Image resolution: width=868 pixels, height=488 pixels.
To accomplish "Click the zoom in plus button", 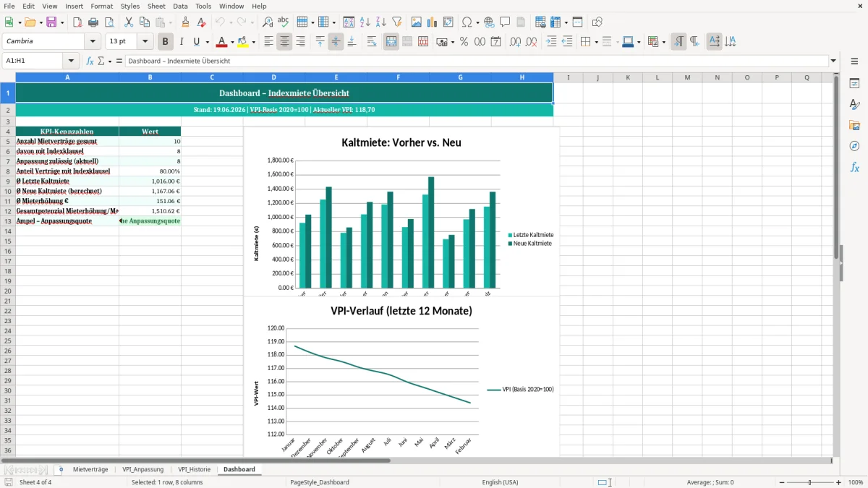I will 839,482.
